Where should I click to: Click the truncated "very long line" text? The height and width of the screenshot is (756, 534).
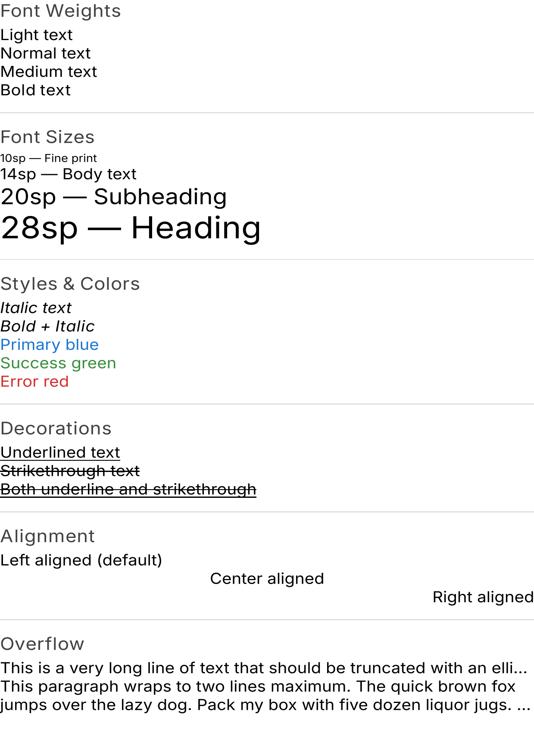(264, 668)
